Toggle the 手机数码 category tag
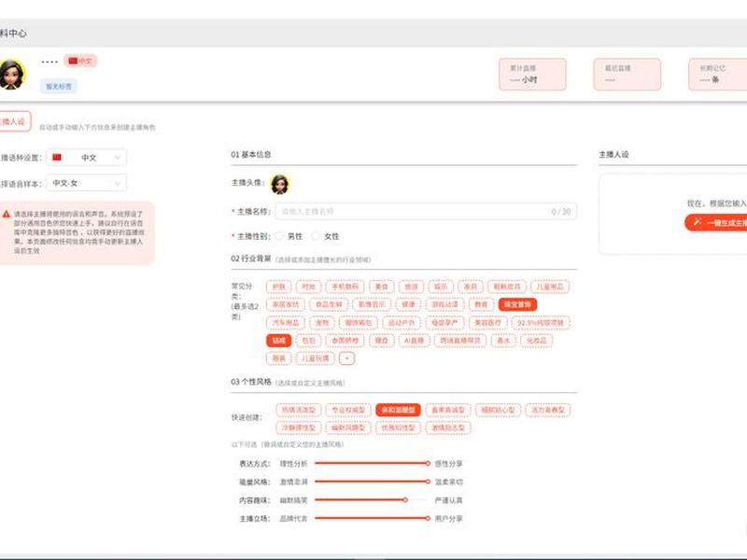 coord(345,287)
